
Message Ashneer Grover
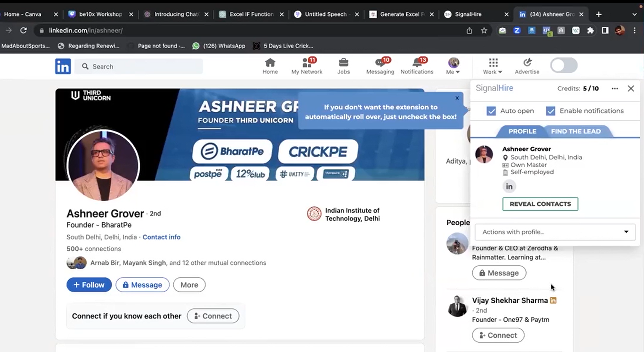tap(143, 285)
